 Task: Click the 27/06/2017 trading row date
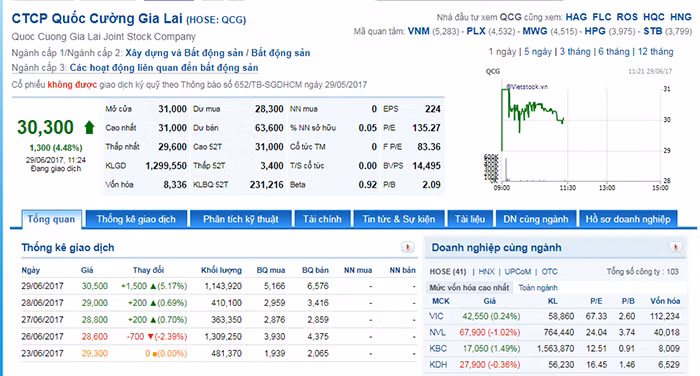[x=42, y=320]
